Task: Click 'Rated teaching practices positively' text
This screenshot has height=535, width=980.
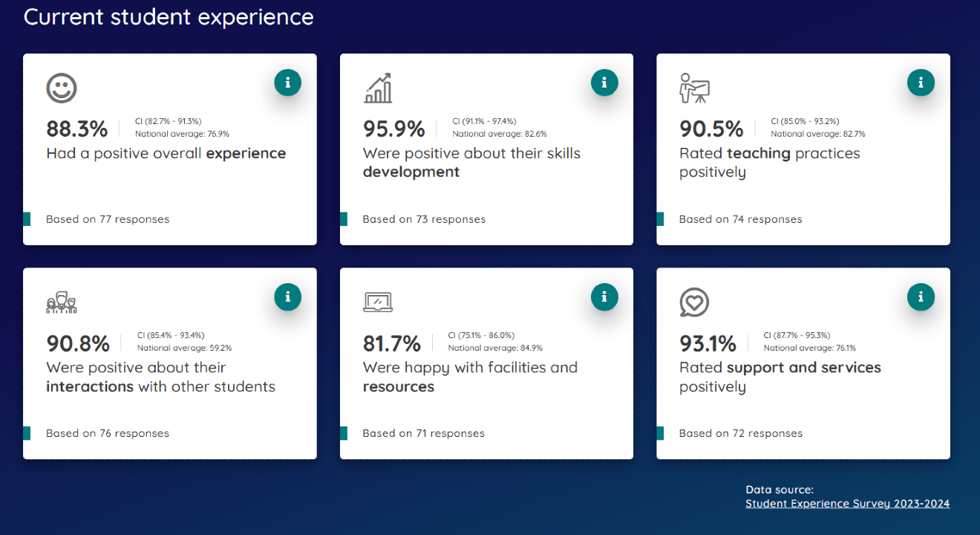Action: pyautogui.click(x=769, y=163)
